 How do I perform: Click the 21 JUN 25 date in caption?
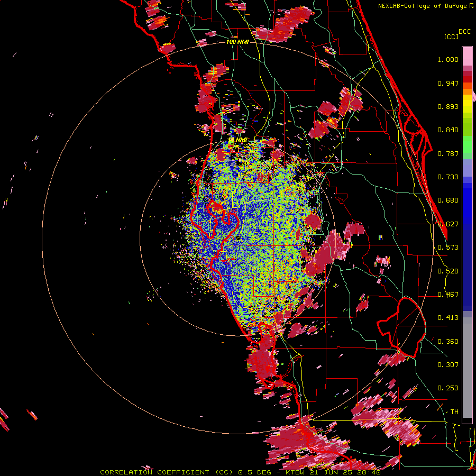332,472
